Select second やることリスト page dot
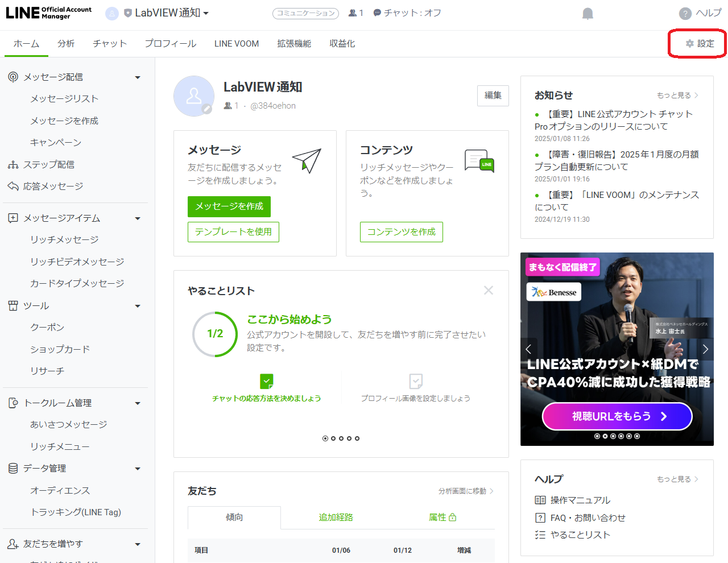Viewport: 728px width, 563px height. coord(333,438)
